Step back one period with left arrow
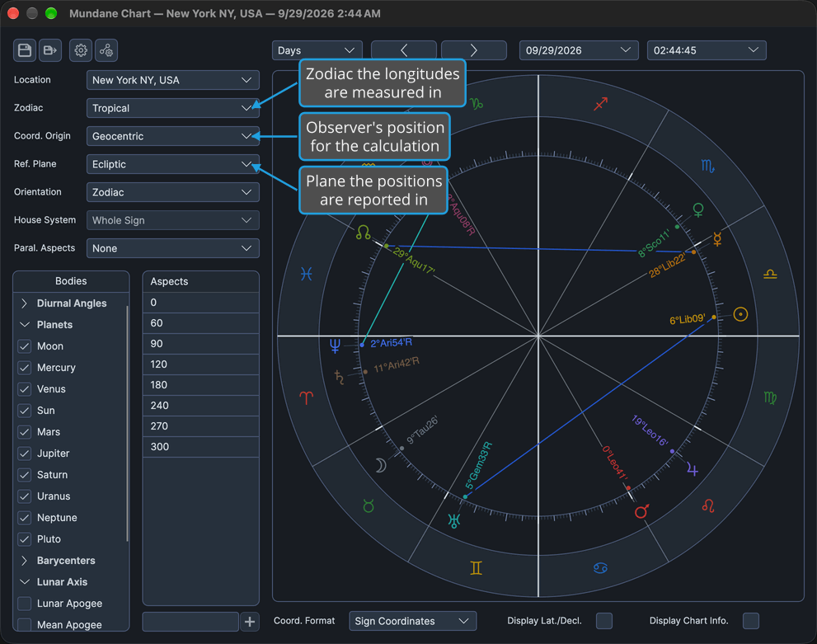Image resolution: width=817 pixels, height=644 pixels. coord(404,50)
